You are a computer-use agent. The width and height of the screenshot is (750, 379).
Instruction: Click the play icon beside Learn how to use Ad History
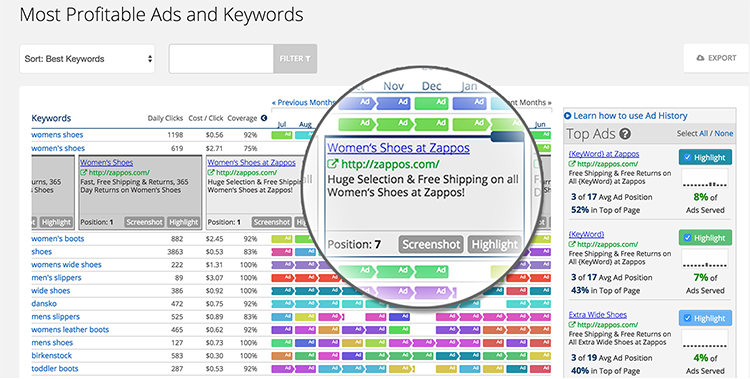pyautogui.click(x=568, y=116)
